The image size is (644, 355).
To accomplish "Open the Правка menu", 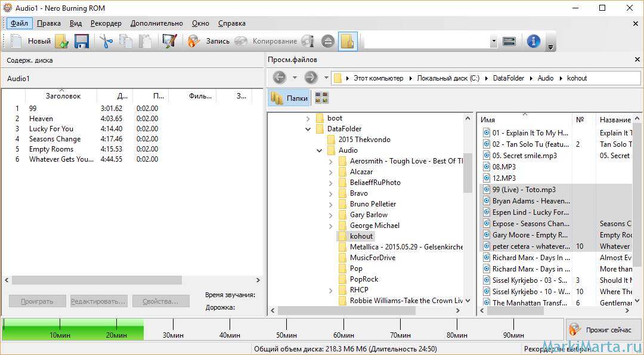I will [x=49, y=23].
